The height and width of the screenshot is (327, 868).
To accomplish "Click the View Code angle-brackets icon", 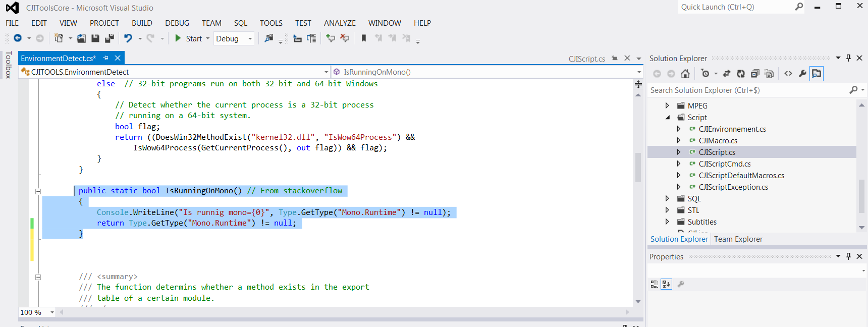I will [788, 74].
